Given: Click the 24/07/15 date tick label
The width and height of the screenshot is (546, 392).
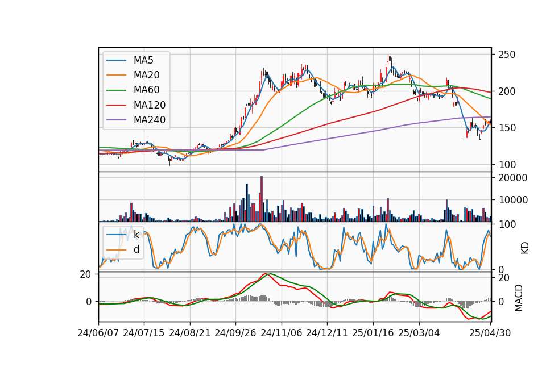Looking at the screenshot, I should click(x=143, y=333).
